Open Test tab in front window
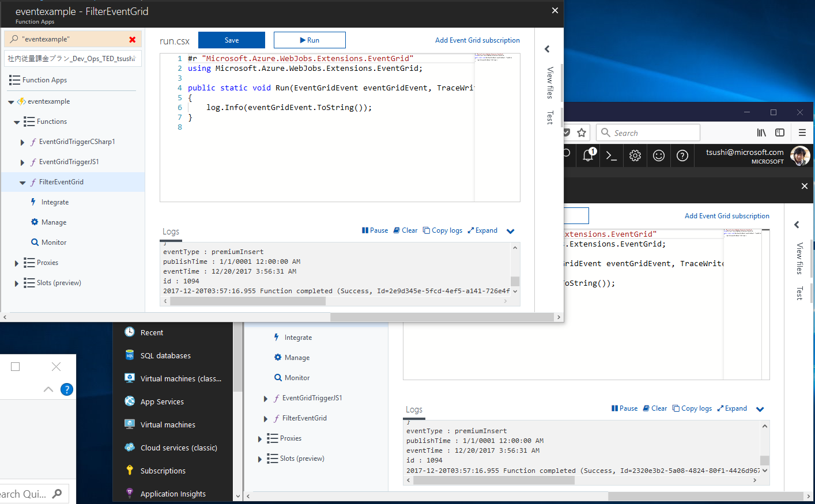The width and height of the screenshot is (815, 504). pos(550,118)
